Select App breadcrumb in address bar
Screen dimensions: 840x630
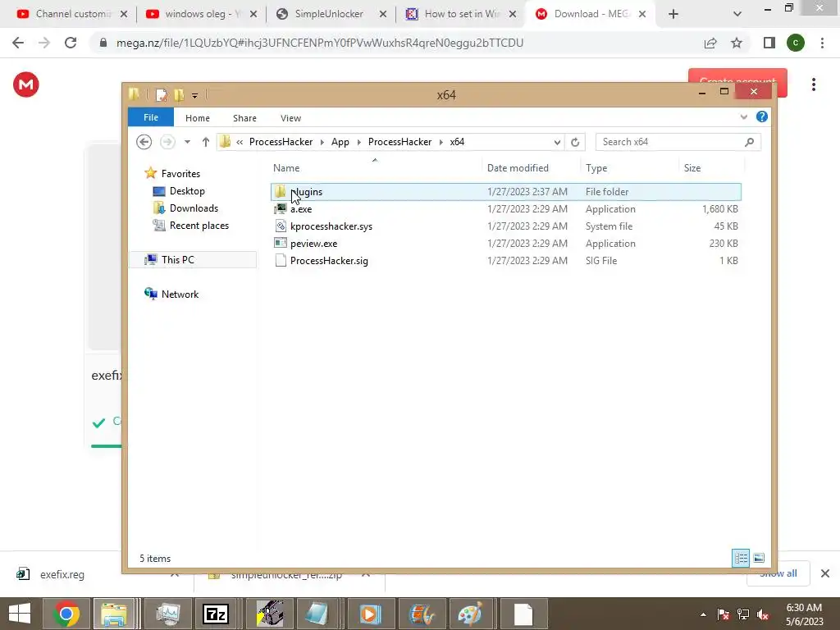[340, 142]
